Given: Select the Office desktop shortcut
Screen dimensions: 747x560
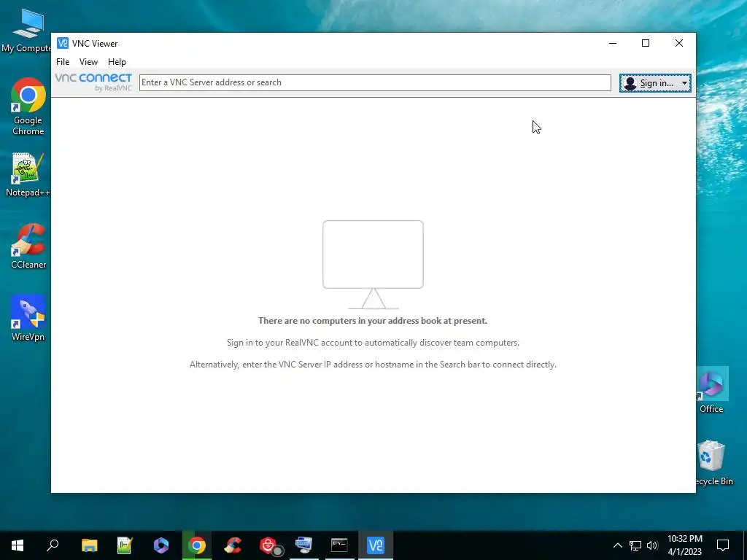Looking at the screenshot, I should click(711, 391).
